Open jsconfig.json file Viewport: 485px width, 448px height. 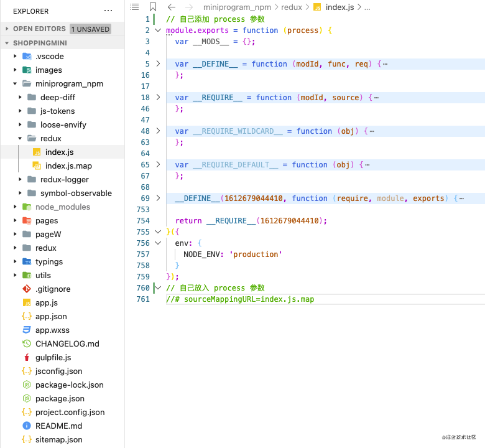[x=59, y=371]
